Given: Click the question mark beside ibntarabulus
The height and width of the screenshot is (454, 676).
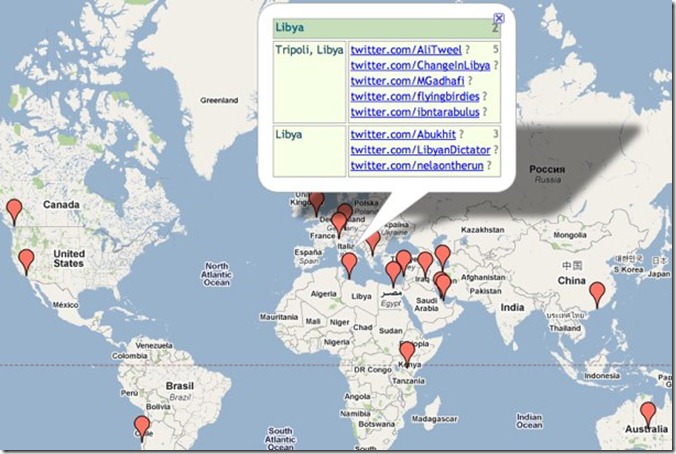Looking at the screenshot, I should [x=485, y=112].
